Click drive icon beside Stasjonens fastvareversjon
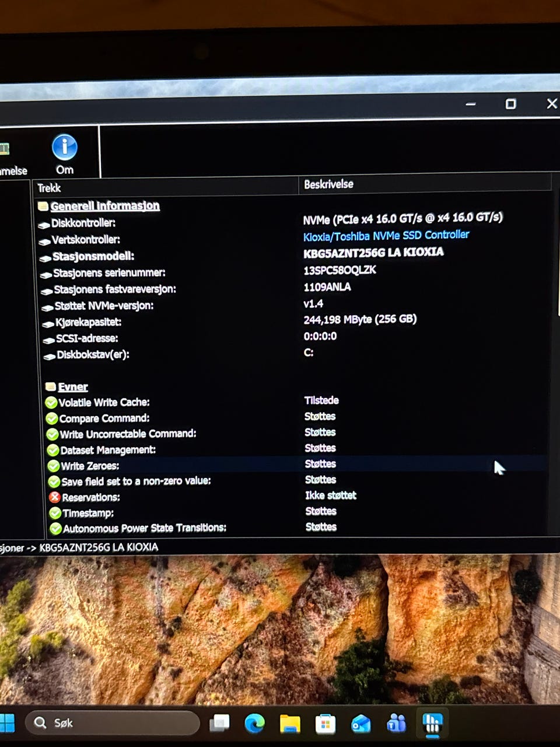560x747 pixels. point(47,290)
